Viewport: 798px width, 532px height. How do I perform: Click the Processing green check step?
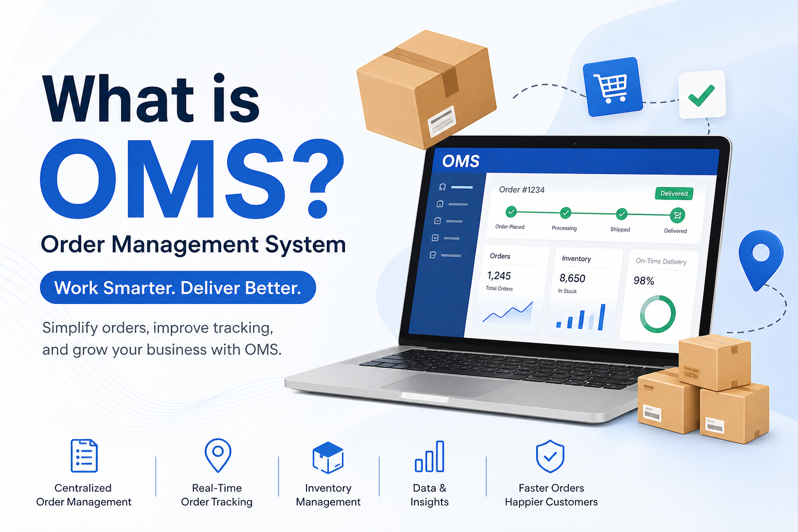pos(566,212)
